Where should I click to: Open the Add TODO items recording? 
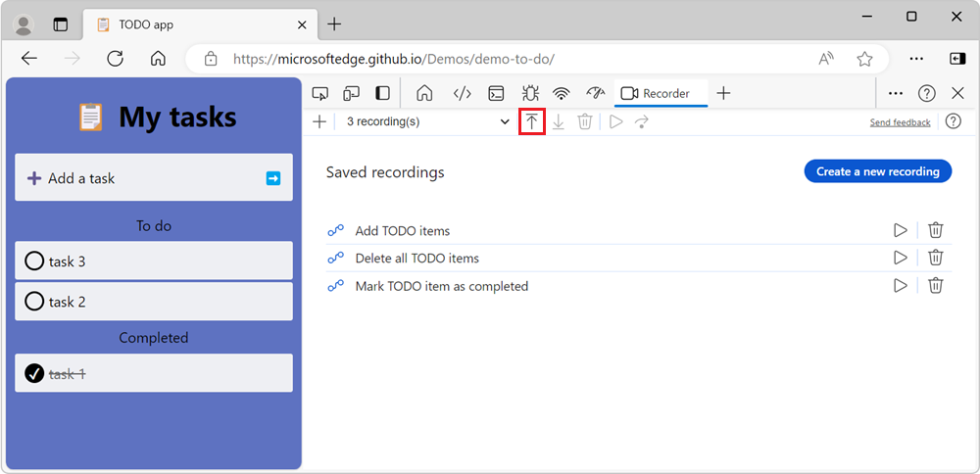tap(403, 231)
